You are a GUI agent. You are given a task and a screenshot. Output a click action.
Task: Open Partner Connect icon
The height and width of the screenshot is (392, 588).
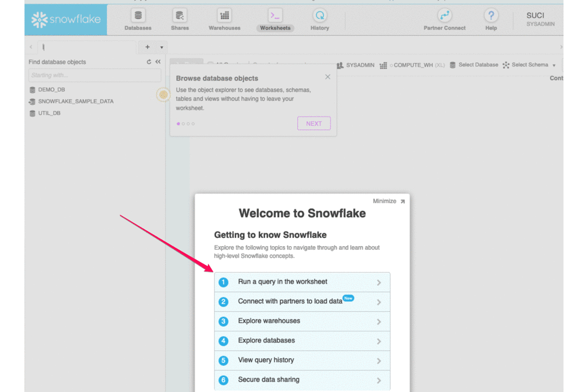444,16
